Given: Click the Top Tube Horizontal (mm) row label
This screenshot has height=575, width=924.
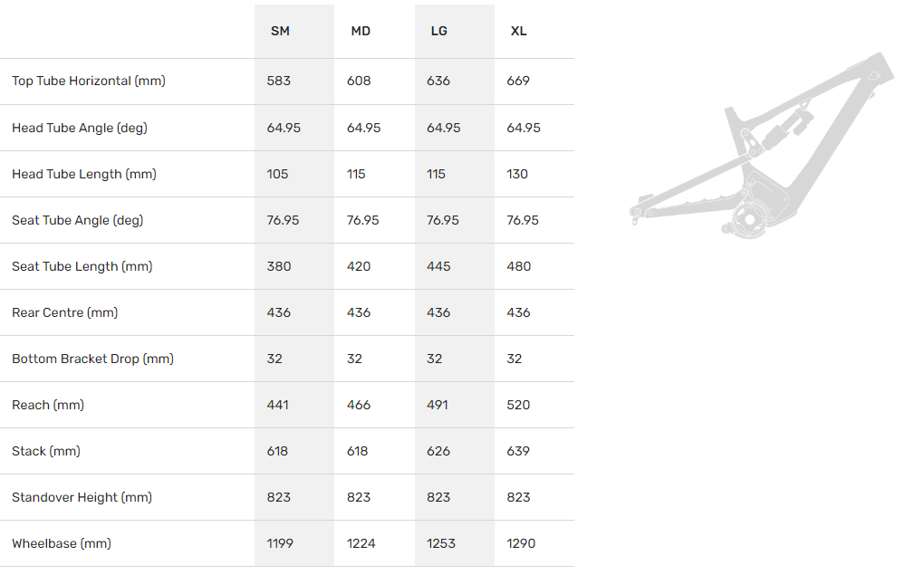Looking at the screenshot, I should tap(89, 81).
